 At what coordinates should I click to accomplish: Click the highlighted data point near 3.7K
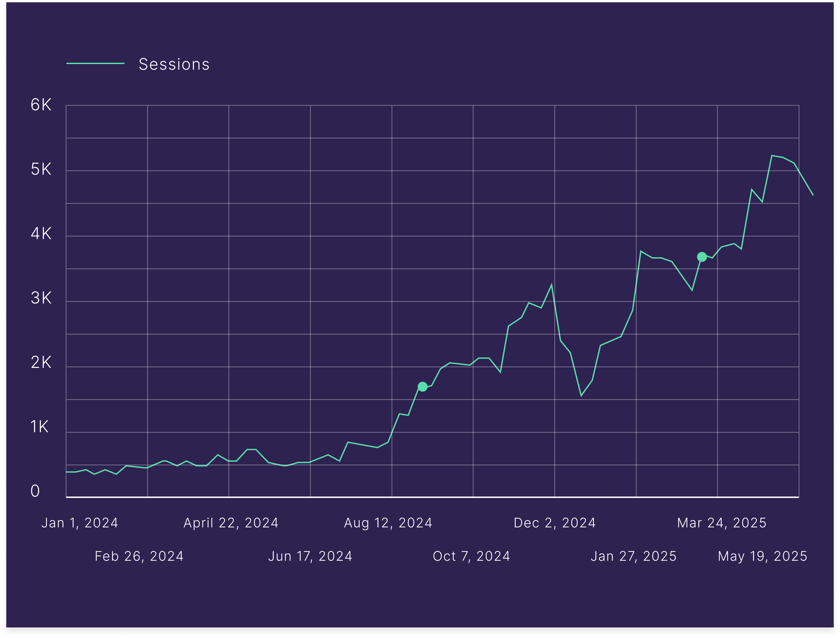point(702,257)
